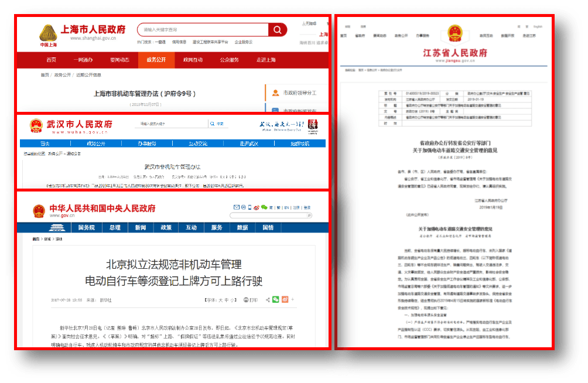Share the Beijing article via Weibo icon
The image size is (588, 383).
coord(284,300)
